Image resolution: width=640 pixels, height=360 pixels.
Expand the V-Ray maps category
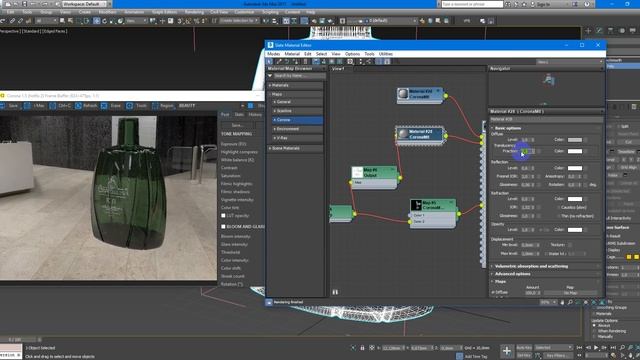(x=298, y=138)
